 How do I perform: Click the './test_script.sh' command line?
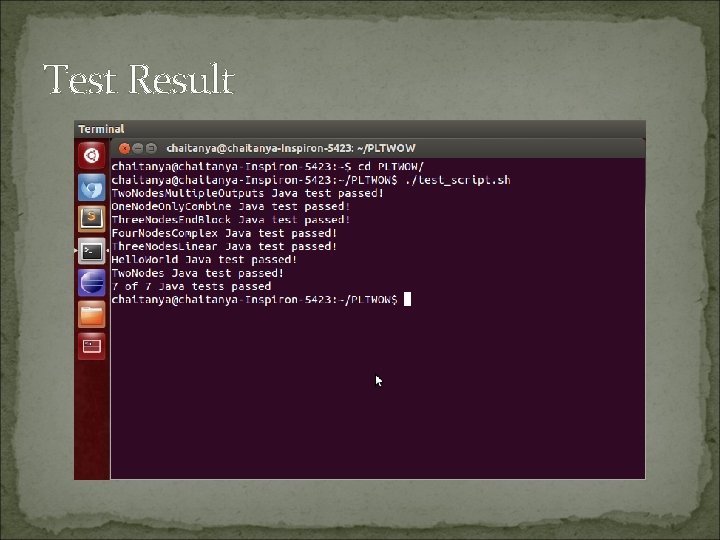311,180
